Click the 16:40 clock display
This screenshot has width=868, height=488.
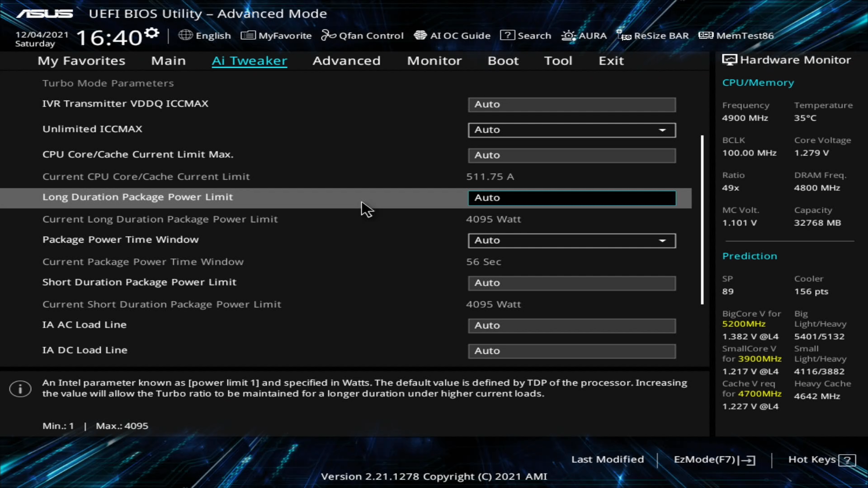tap(109, 38)
